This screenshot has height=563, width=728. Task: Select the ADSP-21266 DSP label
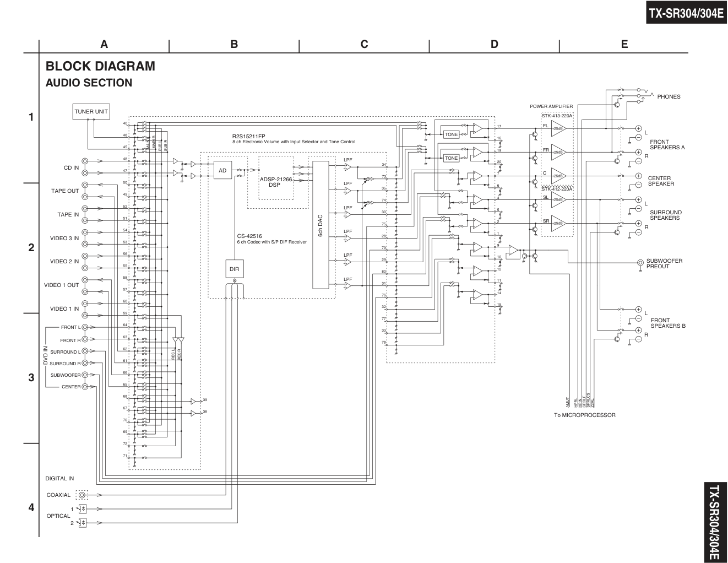[x=276, y=182]
